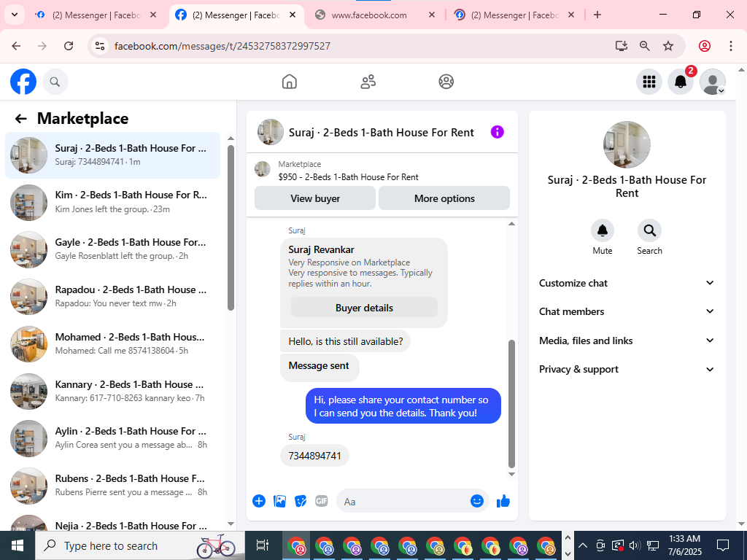Open Aylin conversation in list
Viewport: 747px width, 560px height.
coord(113,438)
